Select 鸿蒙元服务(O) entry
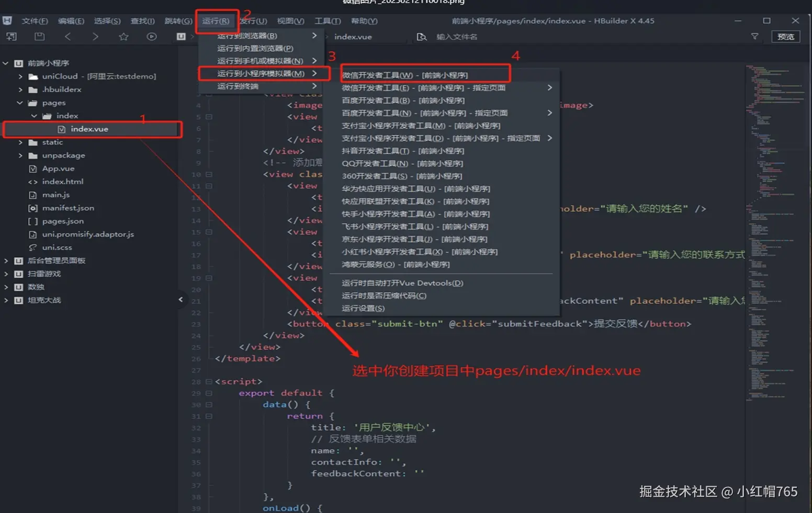Viewport: 812px width, 513px height. click(396, 264)
